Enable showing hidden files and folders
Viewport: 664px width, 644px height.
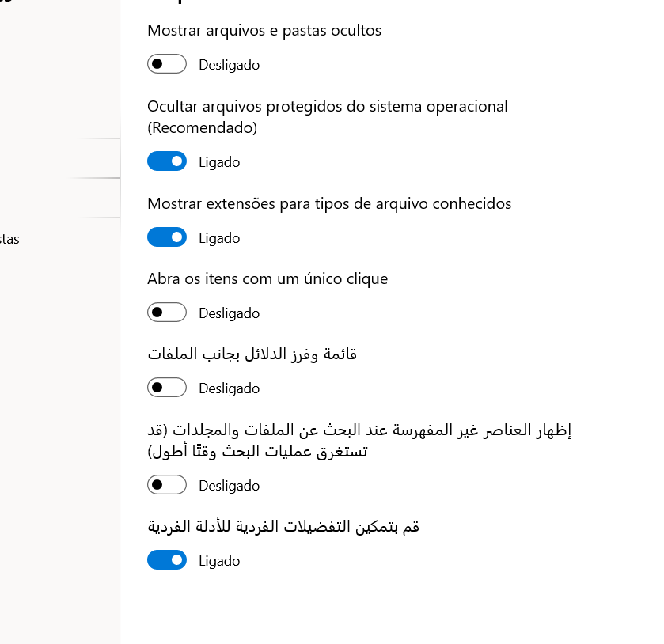(x=166, y=63)
